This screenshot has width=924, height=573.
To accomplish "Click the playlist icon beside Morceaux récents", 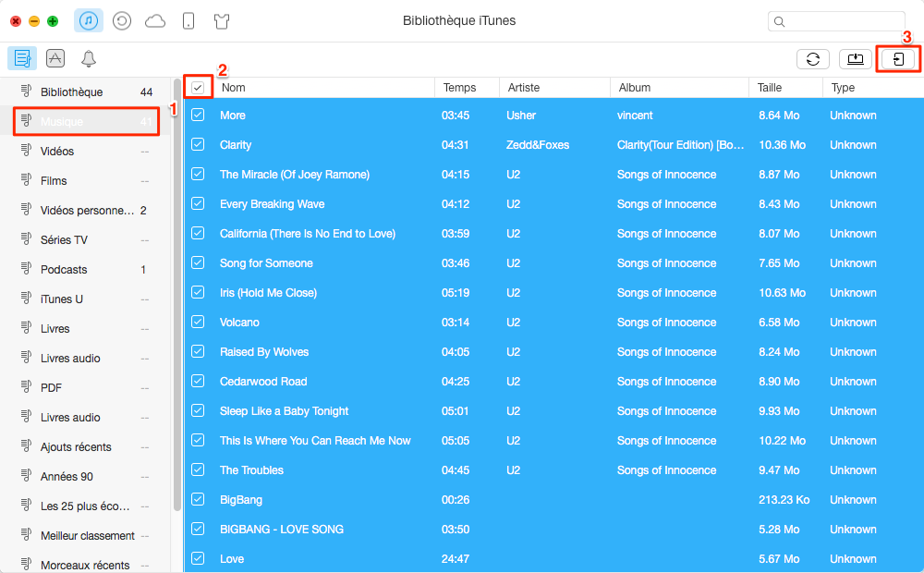I will [26, 564].
